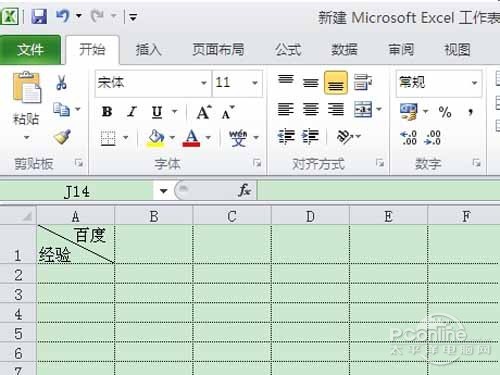This screenshot has height=375, width=500.
Task: Click the Save icon in quick access toolbar
Action: tap(39, 16)
